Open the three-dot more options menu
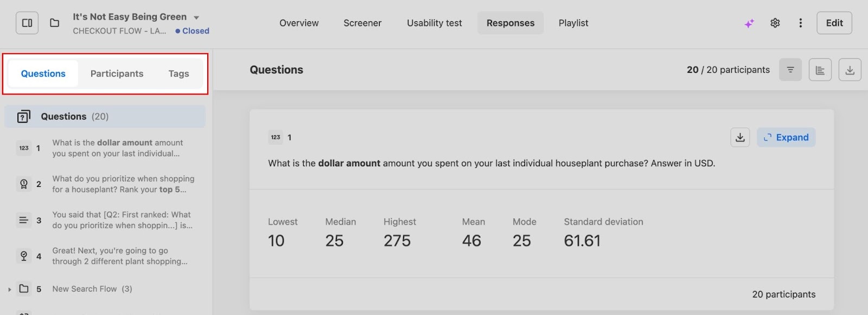The height and width of the screenshot is (315, 868). pyautogui.click(x=800, y=23)
